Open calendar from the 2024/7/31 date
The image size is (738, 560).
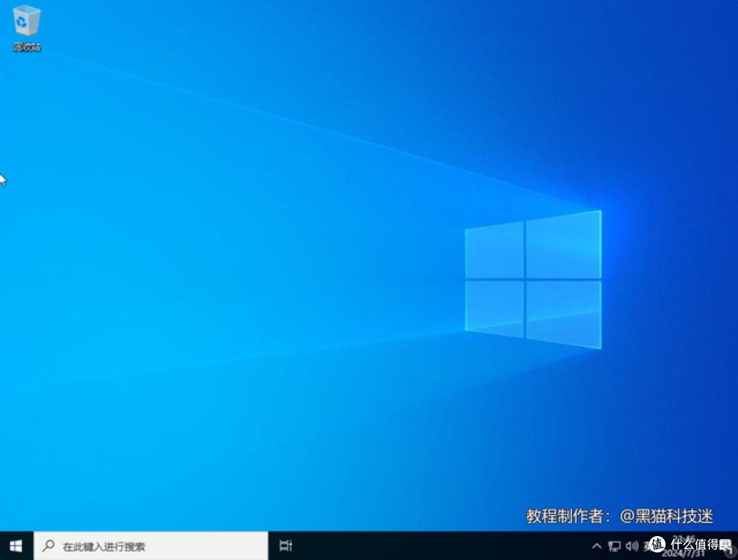683,552
